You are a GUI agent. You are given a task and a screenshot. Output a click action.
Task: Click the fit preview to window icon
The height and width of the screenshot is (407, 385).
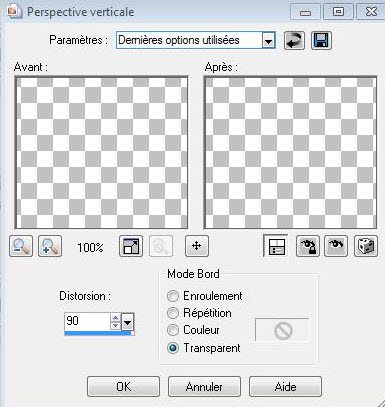click(131, 246)
